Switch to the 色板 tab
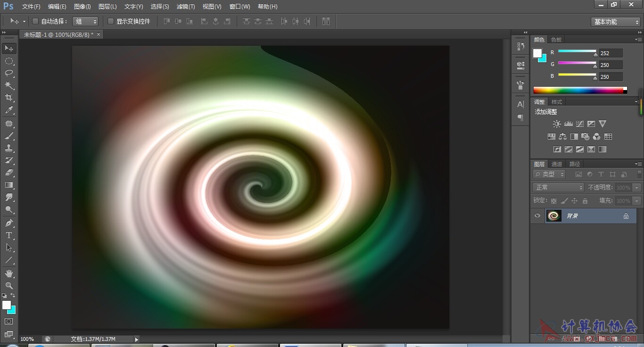The width and height of the screenshot is (644, 347). click(x=556, y=40)
